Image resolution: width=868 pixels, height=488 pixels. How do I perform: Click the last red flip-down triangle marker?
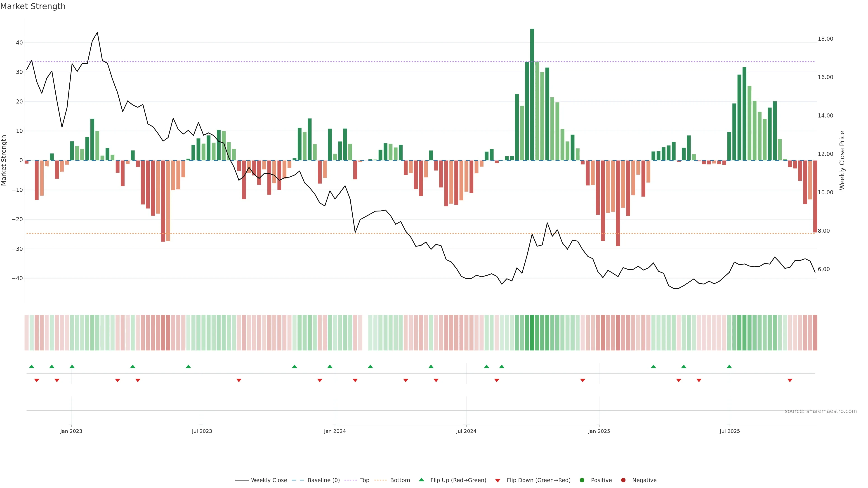click(x=790, y=380)
